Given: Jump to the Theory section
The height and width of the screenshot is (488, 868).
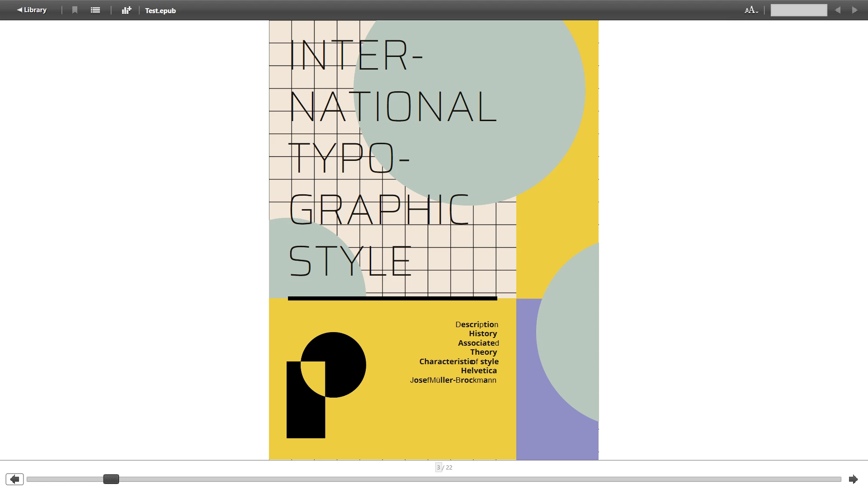Looking at the screenshot, I should click(x=483, y=352).
